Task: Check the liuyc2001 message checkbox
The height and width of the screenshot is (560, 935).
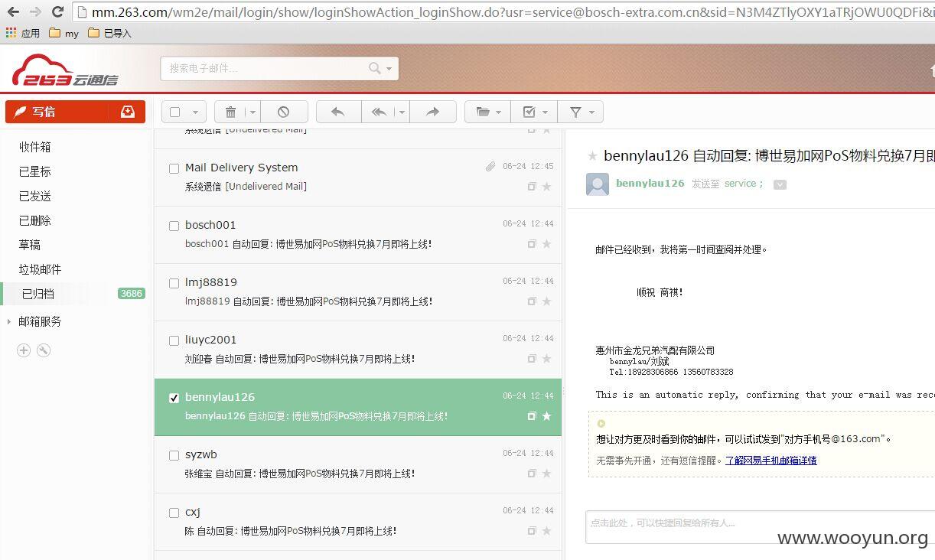Action: point(174,340)
